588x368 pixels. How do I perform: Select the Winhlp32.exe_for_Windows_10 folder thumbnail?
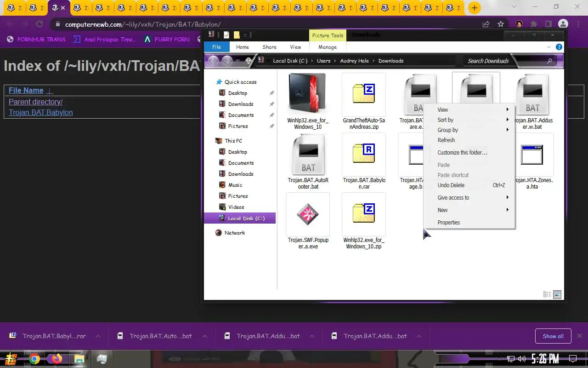point(308,93)
